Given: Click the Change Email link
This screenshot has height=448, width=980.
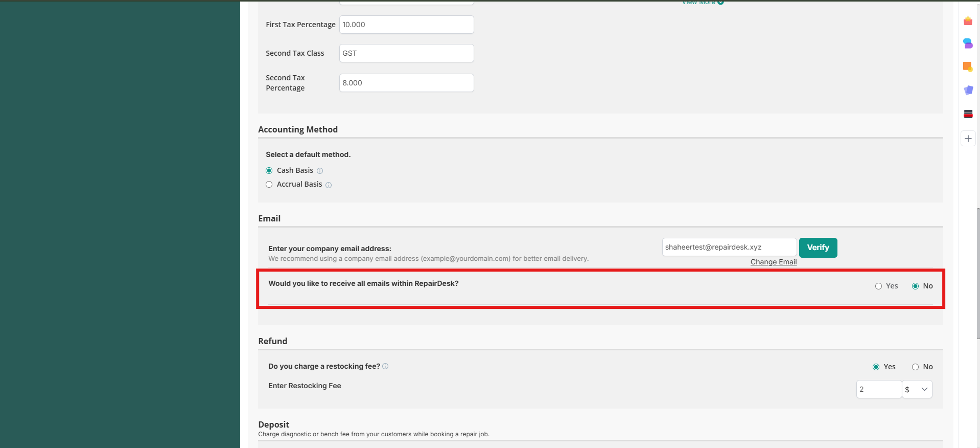Looking at the screenshot, I should 773,262.
